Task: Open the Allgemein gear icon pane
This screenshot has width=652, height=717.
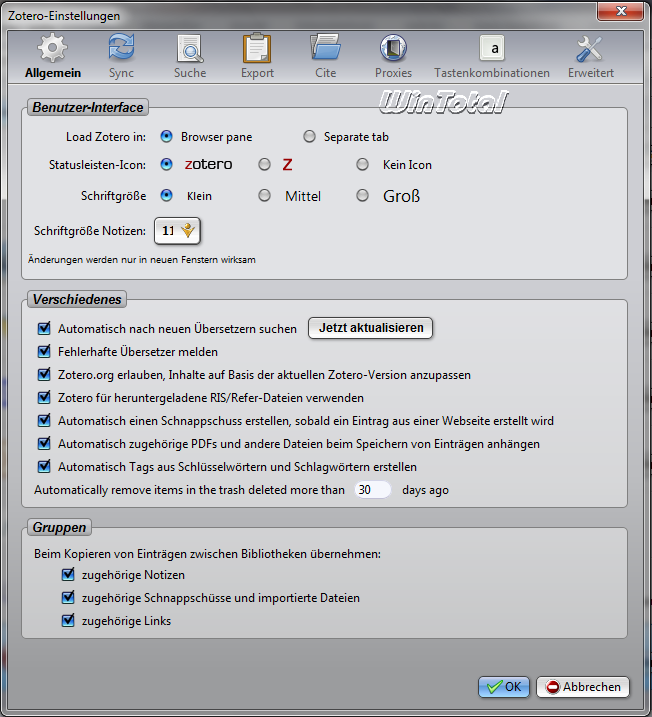Action: click(53, 56)
